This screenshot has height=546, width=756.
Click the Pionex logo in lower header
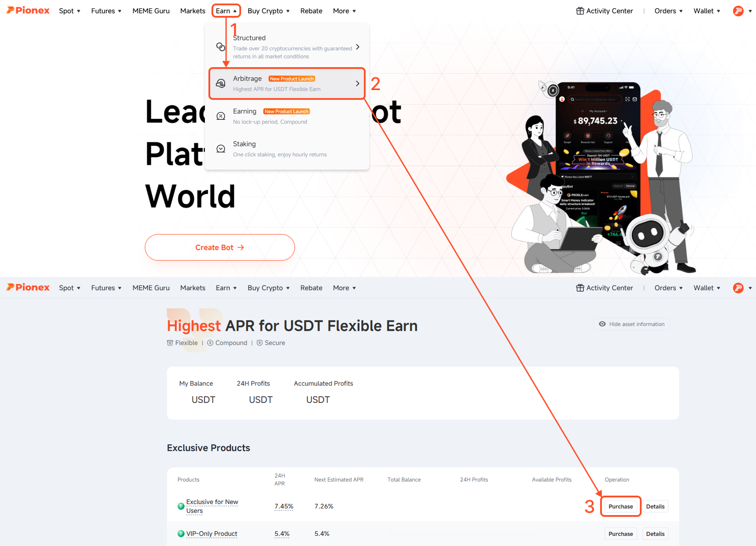pyautogui.click(x=28, y=288)
